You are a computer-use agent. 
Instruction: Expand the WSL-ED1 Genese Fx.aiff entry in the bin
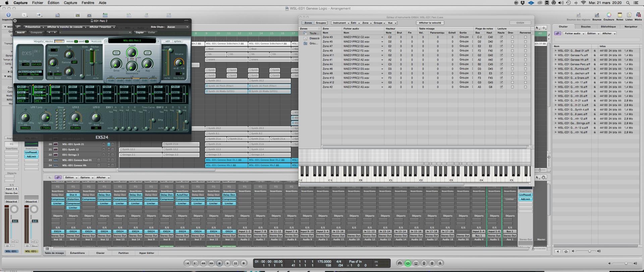coord(556,55)
